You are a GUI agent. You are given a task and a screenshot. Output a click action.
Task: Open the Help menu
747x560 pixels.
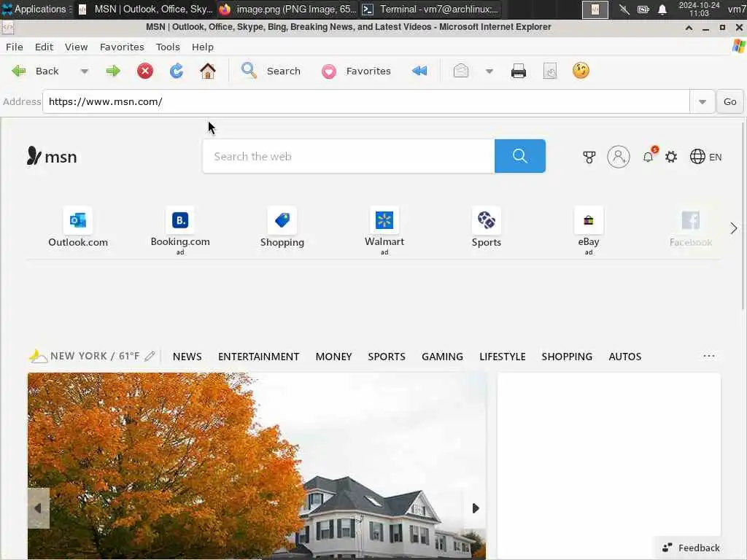(x=203, y=47)
